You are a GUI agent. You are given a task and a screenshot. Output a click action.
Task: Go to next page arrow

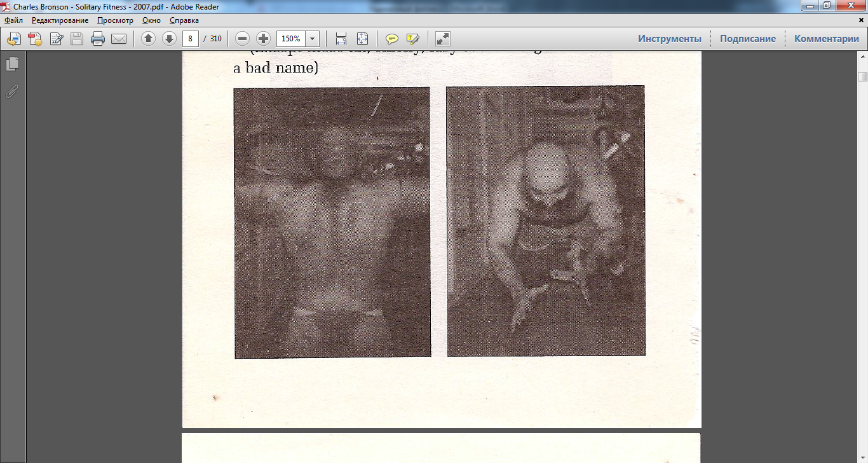click(x=169, y=39)
